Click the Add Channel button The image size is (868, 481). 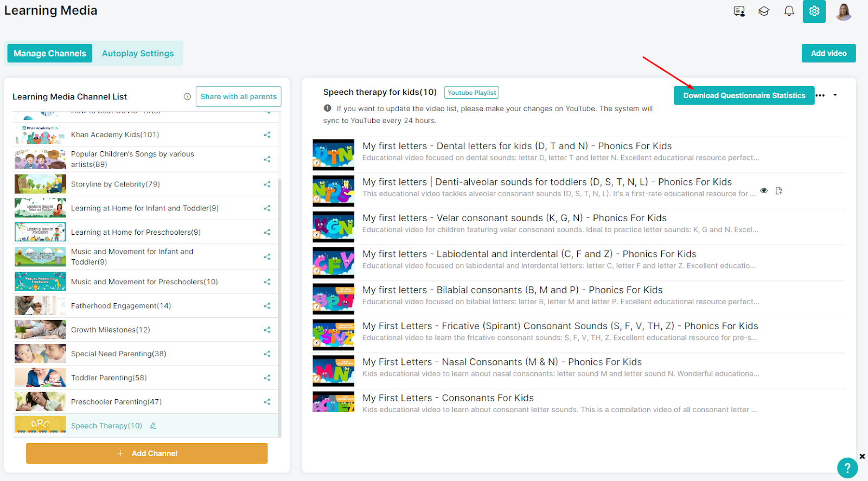(x=147, y=453)
